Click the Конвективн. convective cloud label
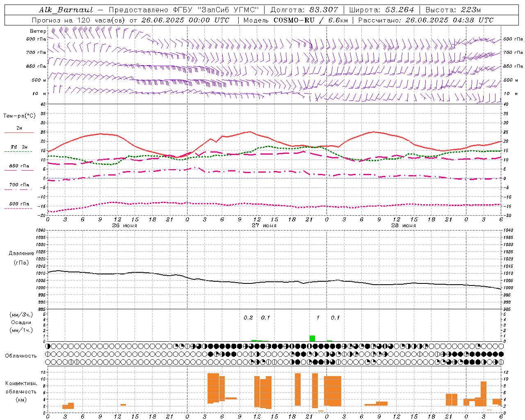The width and height of the screenshot is (525, 420). [x=21, y=383]
